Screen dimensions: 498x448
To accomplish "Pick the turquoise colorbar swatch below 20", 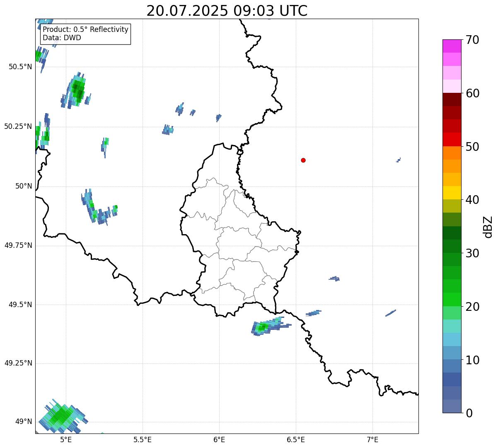I will (452, 326).
